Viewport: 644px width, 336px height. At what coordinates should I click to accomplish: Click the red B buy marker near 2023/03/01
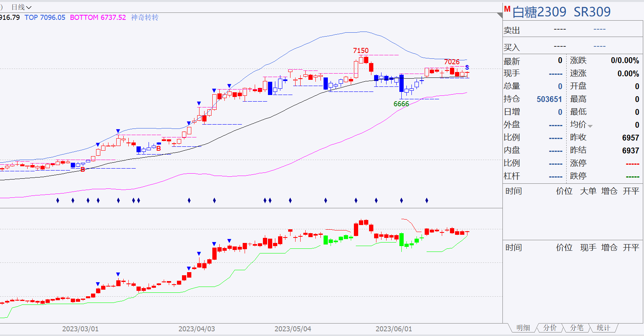(x=82, y=169)
